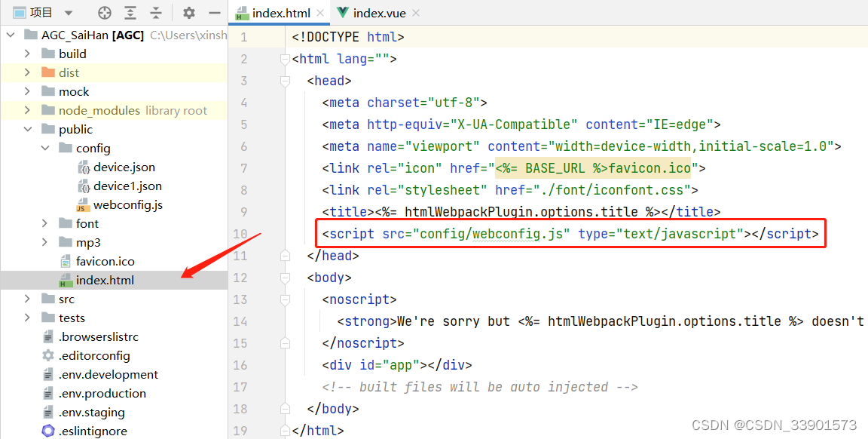Click the favicon.ico image file icon

click(66, 261)
